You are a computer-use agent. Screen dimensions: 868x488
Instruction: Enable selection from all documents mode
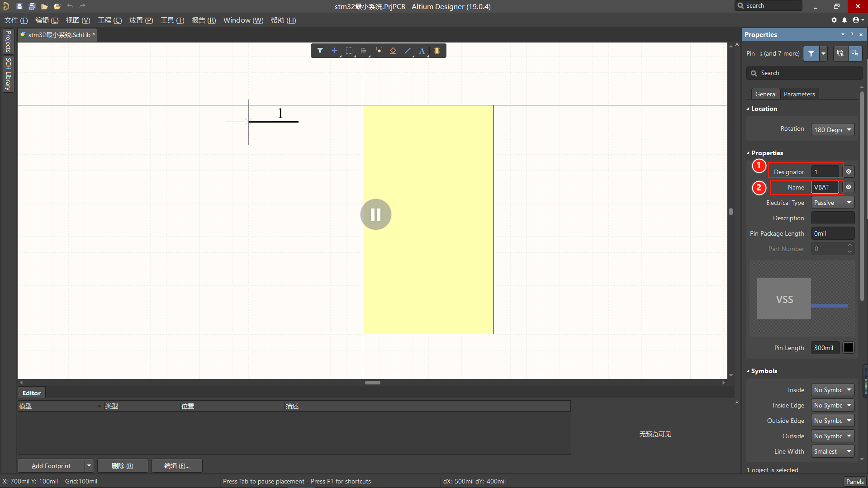click(840, 53)
